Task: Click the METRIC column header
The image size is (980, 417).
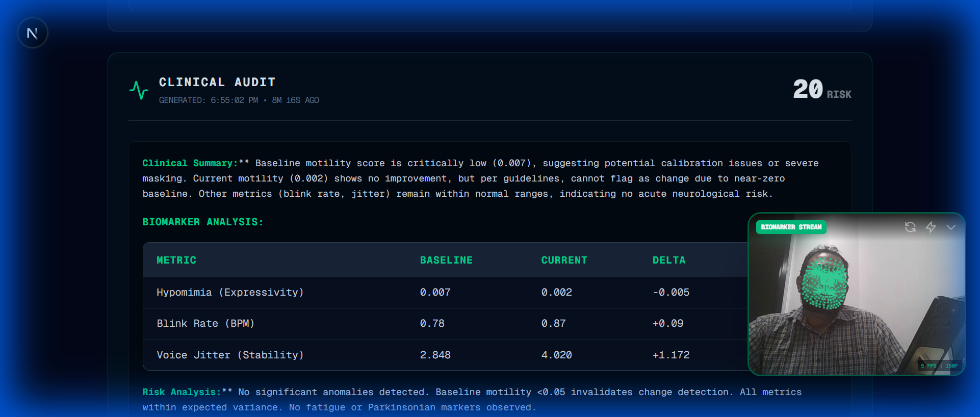Action: click(176, 260)
